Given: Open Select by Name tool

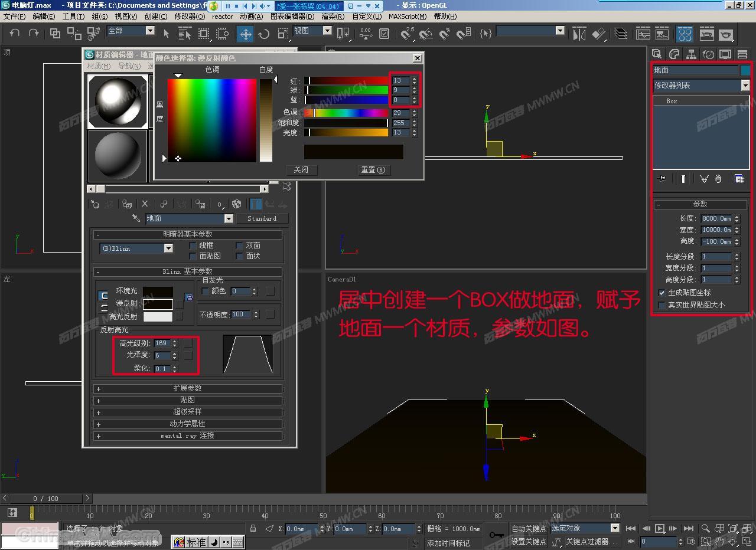Looking at the screenshot, I should pyautogui.click(x=185, y=34).
